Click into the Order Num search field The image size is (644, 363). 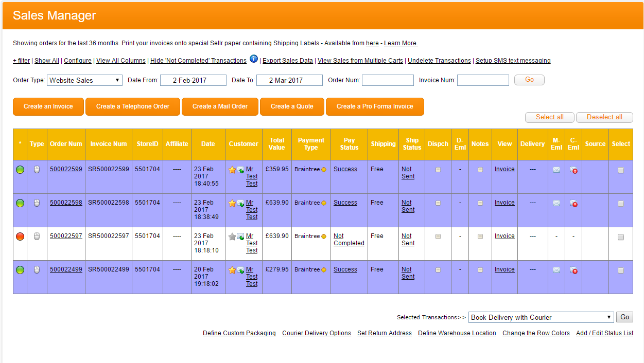[388, 80]
